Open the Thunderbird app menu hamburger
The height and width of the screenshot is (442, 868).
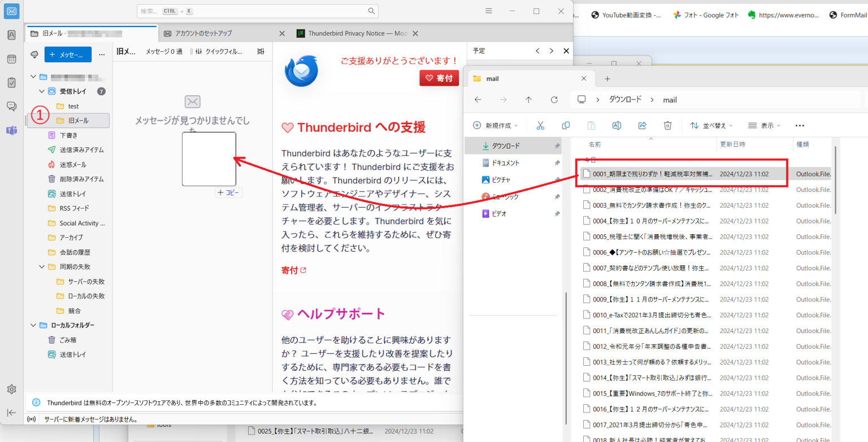tap(489, 11)
